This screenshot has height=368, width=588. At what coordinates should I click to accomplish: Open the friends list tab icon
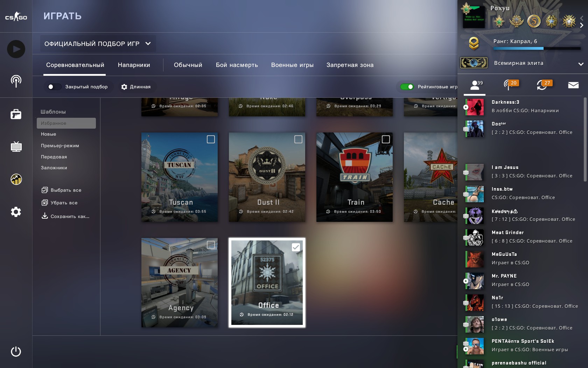click(x=475, y=85)
